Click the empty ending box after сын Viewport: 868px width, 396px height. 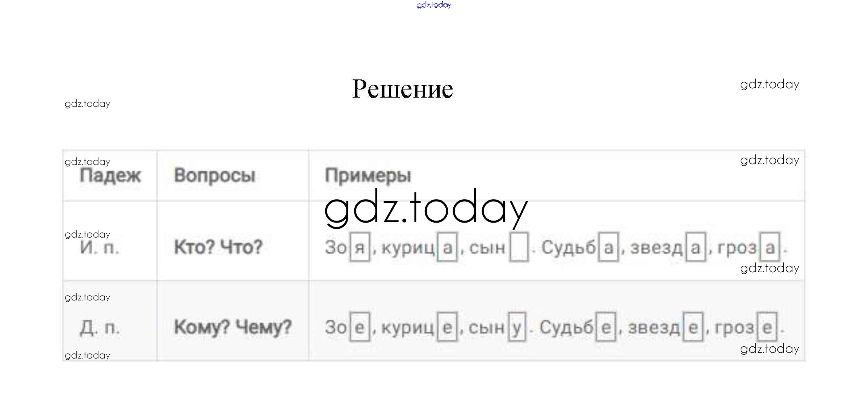[519, 247]
